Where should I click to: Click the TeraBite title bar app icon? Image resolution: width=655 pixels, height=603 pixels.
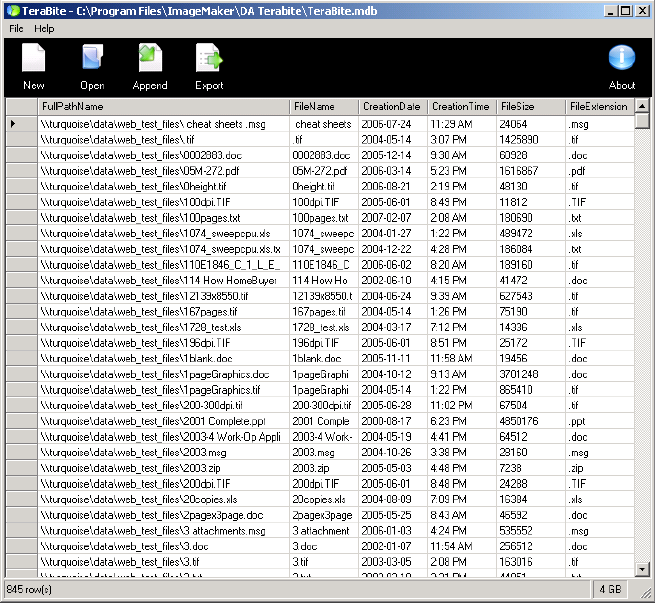(11, 10)
